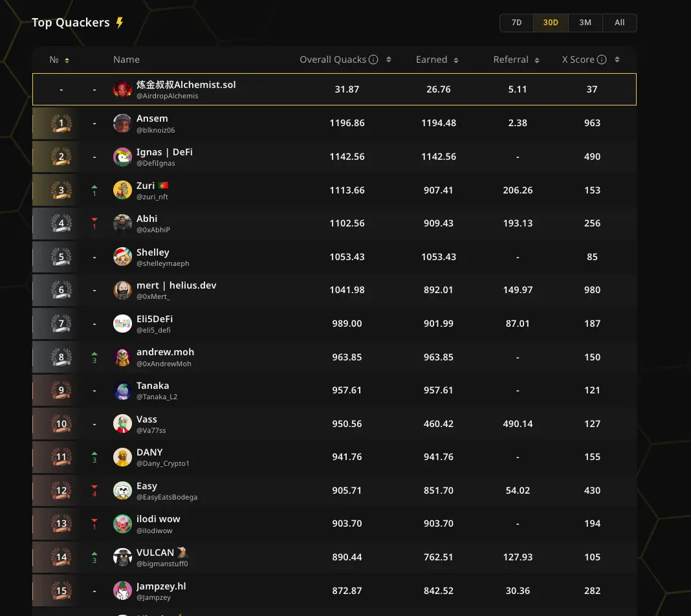691x616 pixels.
Task: Open Ansem's profile avatar
Action: [x=122, y=123]
